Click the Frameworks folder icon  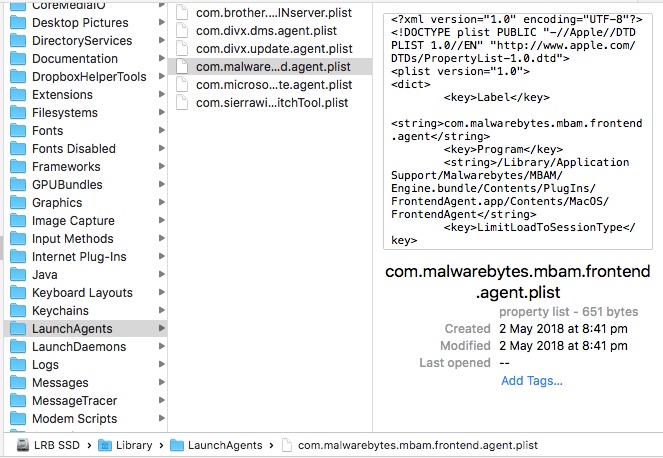(x=18, y=167)
